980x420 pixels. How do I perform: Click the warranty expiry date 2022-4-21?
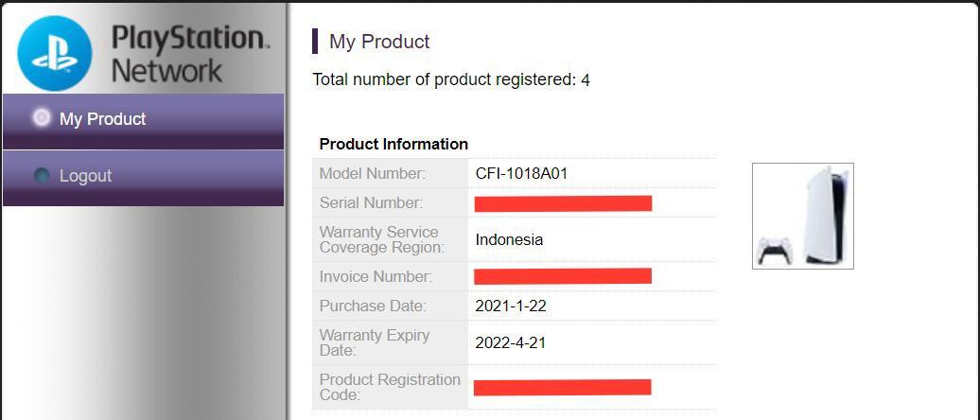pos(511,342)
